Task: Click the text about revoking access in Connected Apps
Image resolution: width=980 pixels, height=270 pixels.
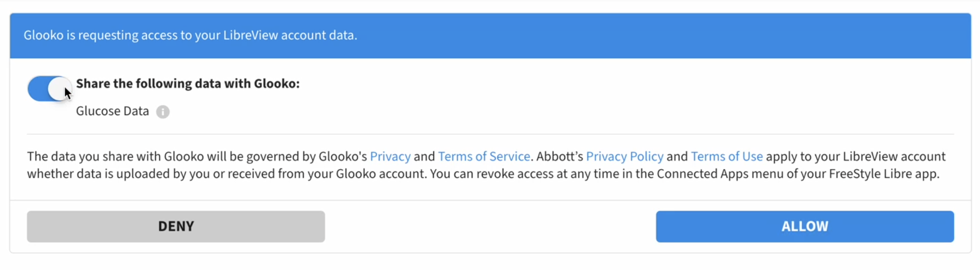Action: pyautogui.click(x=685, y=174)
